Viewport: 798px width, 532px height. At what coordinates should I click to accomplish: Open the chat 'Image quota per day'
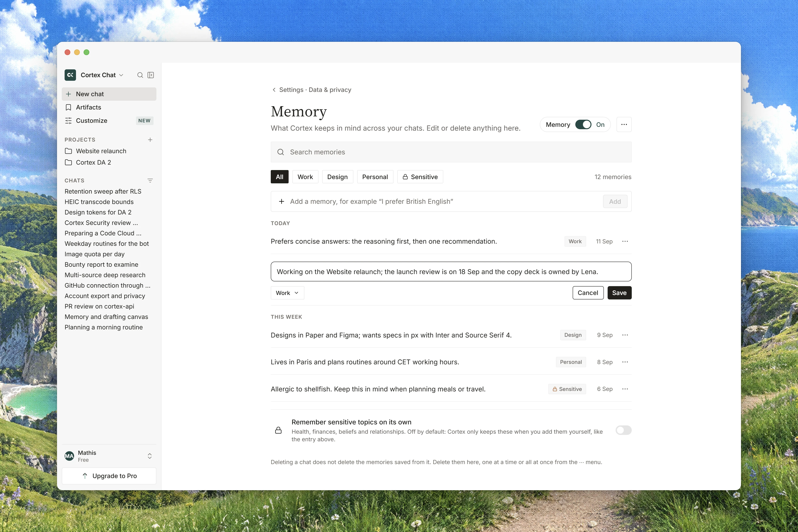coord(95,254)
